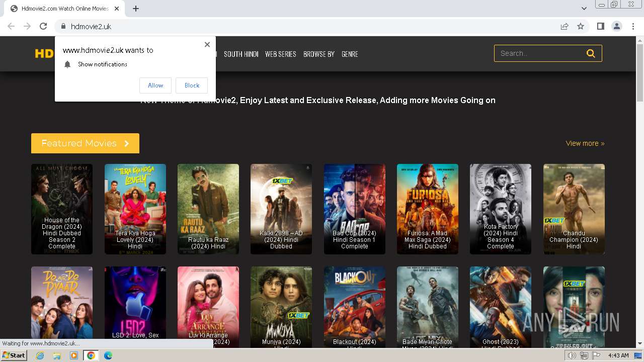Click the browser back arrow

[x=11, y=26]
